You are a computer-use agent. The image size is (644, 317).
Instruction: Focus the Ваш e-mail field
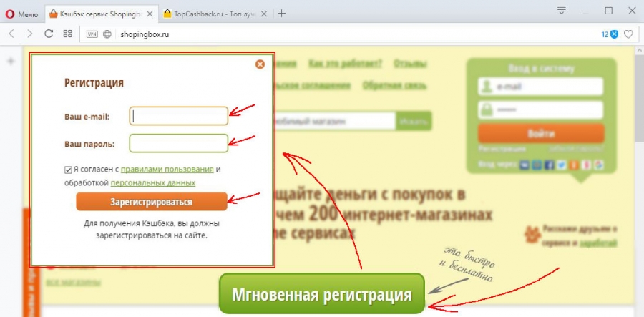pos(179,116)
